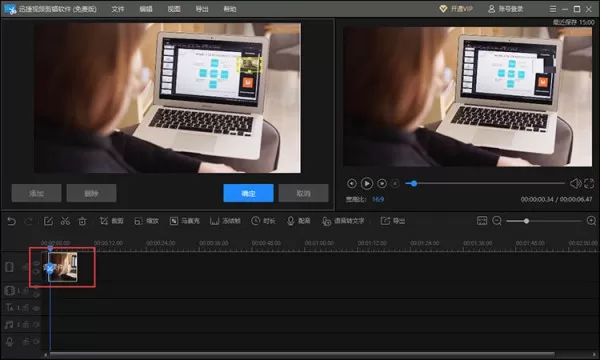The height and width of the screenshot is (360, 600).
Task: Adjust the timeline zoom slider handle
Action: pos(527,221)
